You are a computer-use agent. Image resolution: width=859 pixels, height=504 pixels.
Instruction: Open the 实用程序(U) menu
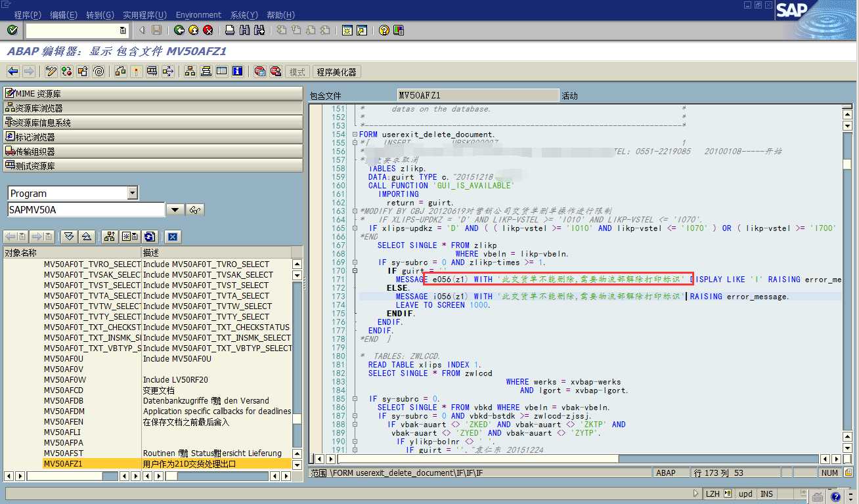click(145, 15)
